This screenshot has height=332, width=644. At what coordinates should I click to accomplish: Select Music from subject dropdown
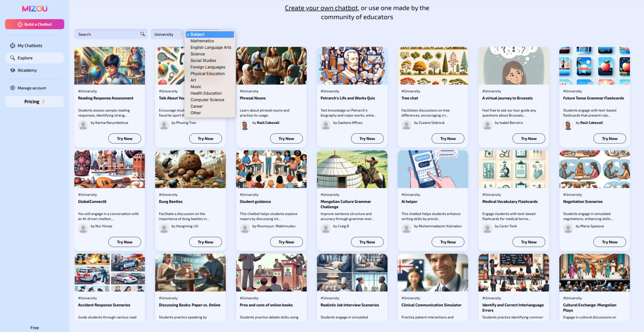click(196, 86)
